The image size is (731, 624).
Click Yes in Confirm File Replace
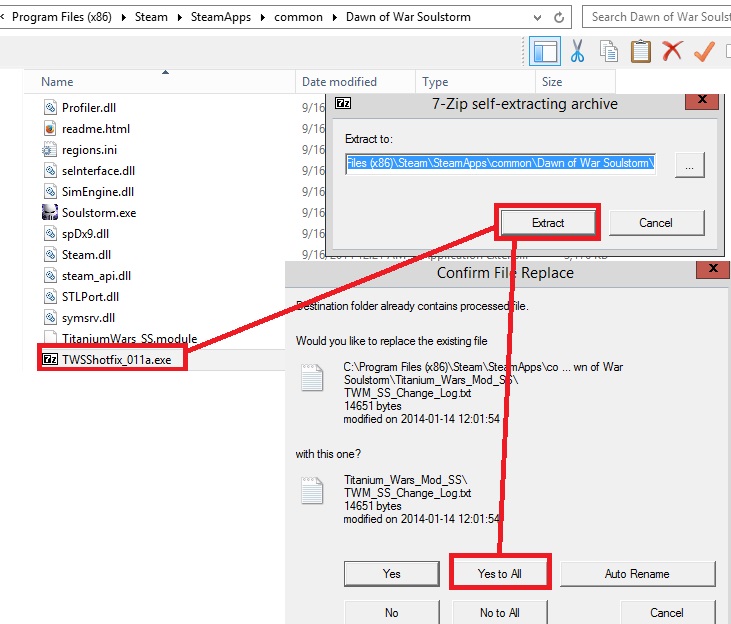(392, 574)
